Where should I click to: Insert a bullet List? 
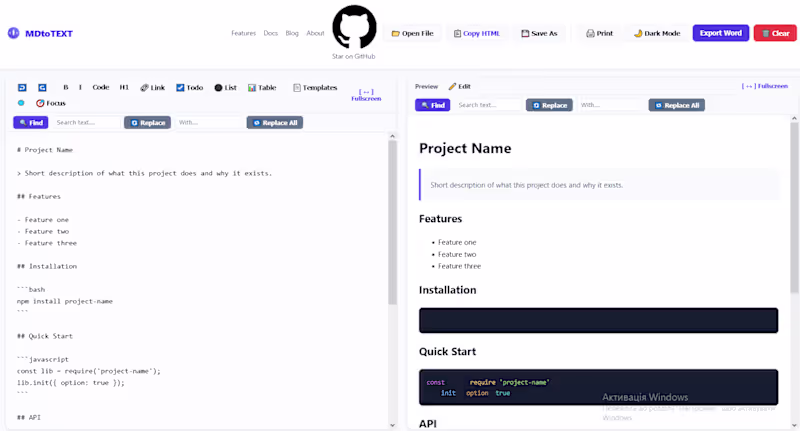tap(226, 88)
